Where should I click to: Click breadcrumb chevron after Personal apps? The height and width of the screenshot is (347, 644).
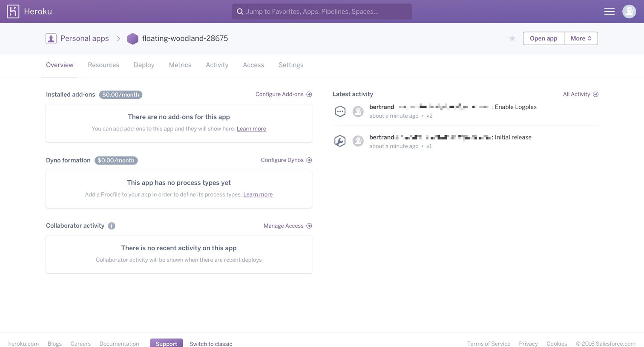(118, 39)
